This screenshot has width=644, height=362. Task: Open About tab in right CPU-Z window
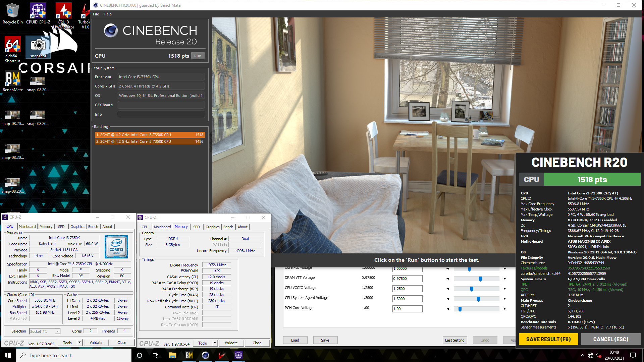coord(243,227)
